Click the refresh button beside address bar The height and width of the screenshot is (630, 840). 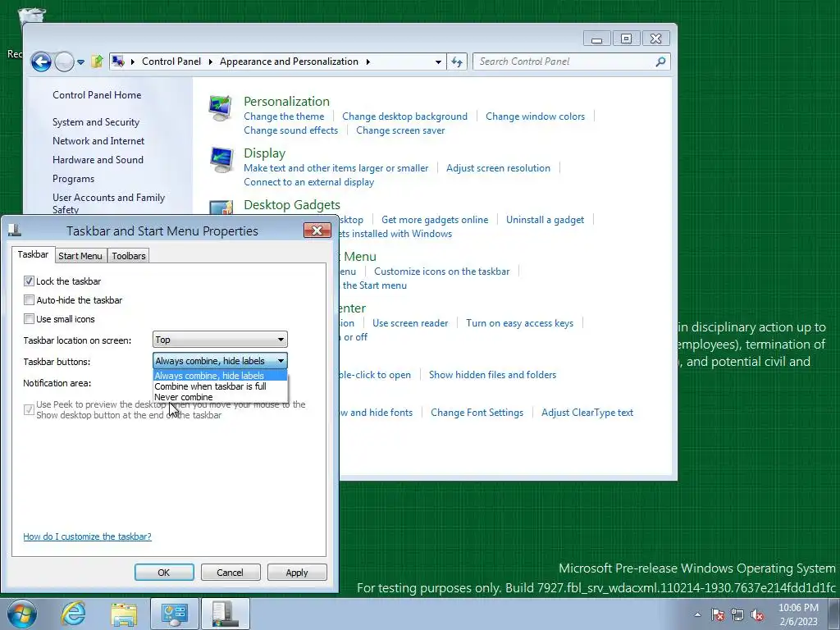457,62
